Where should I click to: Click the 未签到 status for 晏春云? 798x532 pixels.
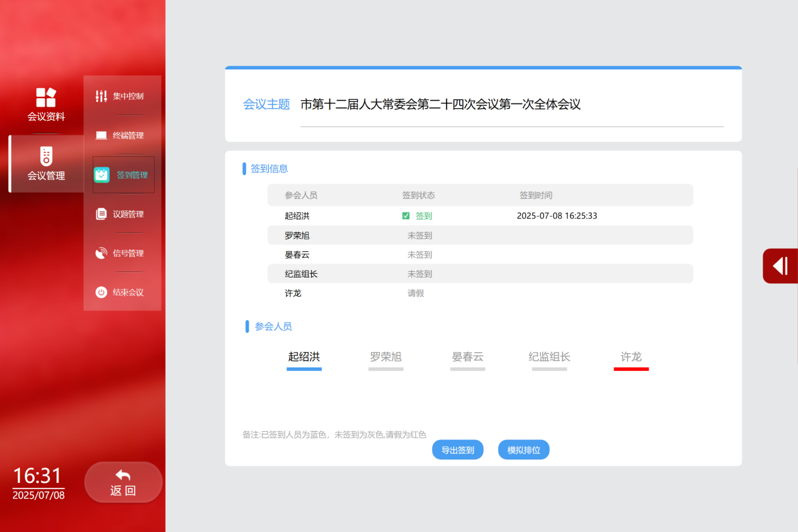tap(420, 255)
